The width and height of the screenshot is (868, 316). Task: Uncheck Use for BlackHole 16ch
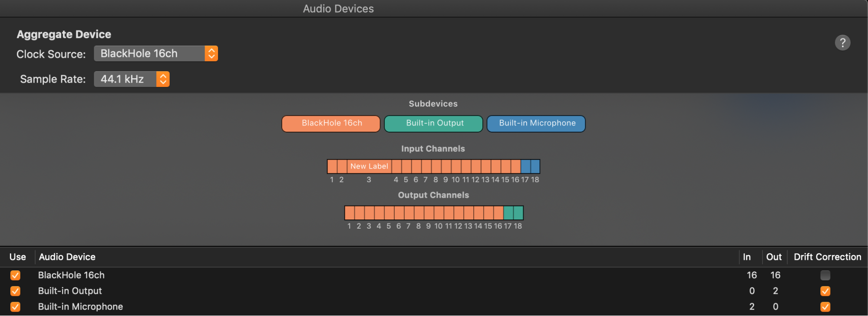(x=15, y=276)
